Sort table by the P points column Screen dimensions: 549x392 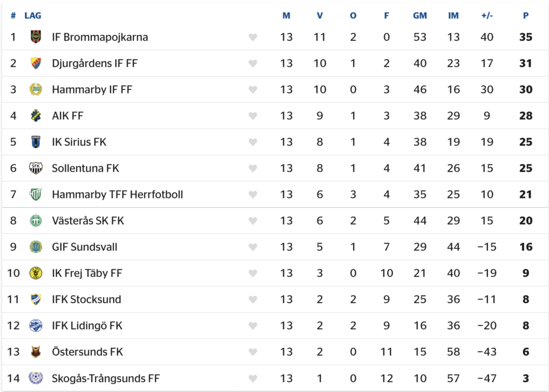coord(526,16)
